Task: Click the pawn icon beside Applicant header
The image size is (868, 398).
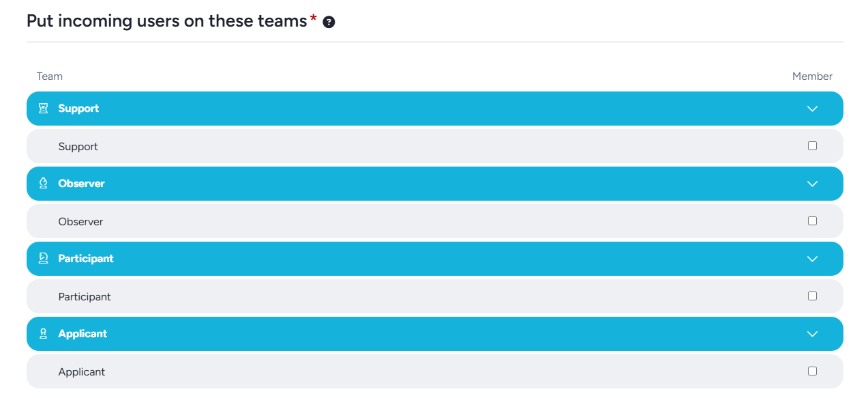Action: [43, 334]
